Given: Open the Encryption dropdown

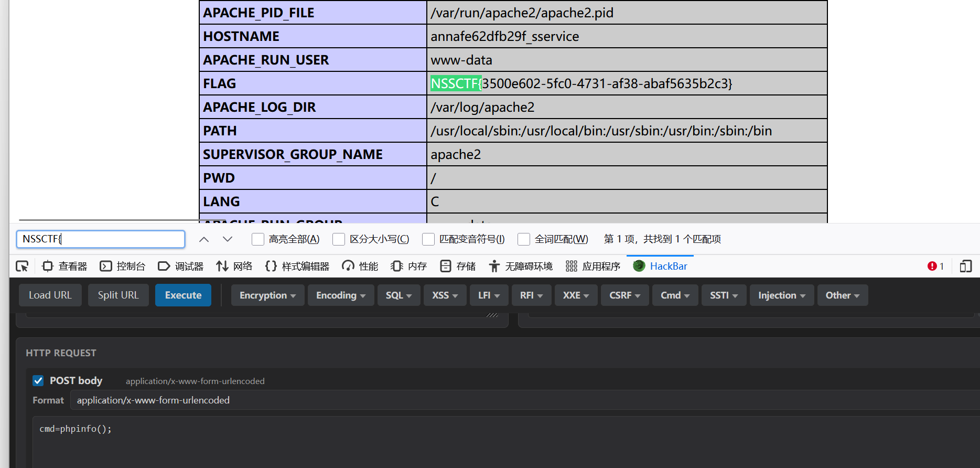Looking at the screenshot, I should (x=268, y=295).
